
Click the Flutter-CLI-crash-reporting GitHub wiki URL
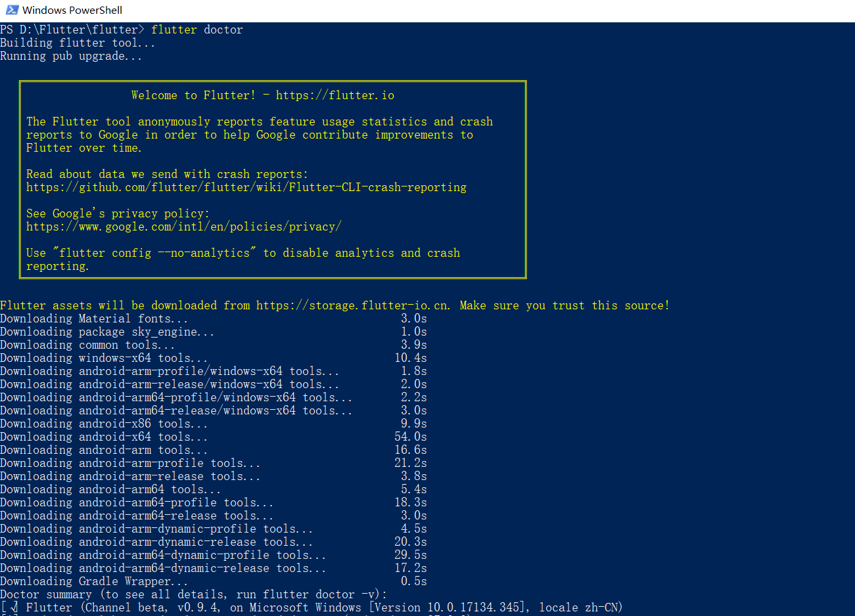tap(246, 187)
